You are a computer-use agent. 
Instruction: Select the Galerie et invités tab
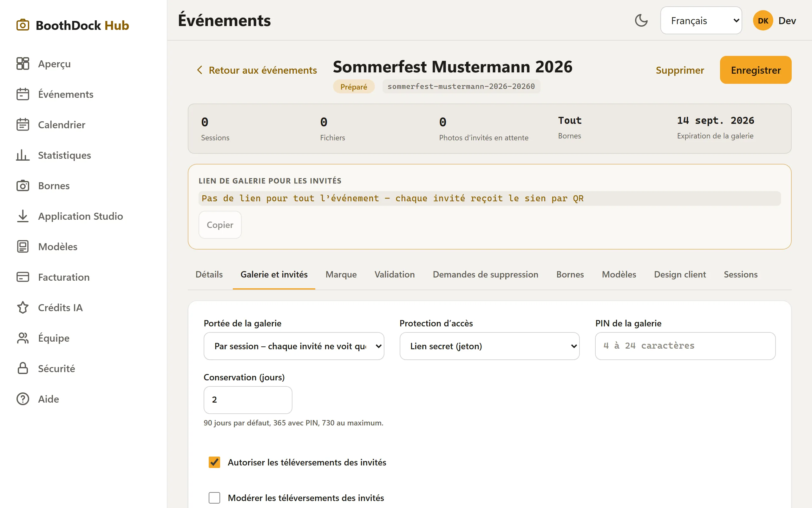pos(274,275)
